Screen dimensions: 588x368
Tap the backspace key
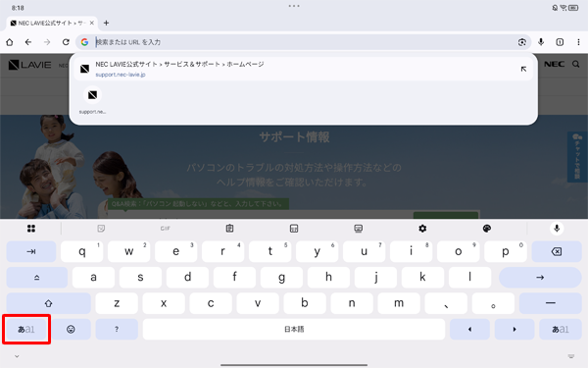coord(557,251)
